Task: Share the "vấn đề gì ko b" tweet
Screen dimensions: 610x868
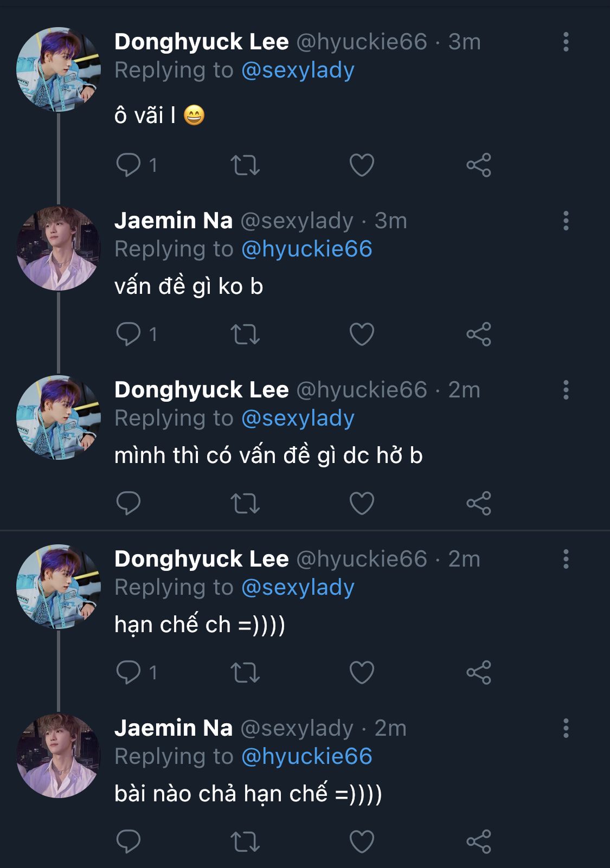Action: [x=478, y=334]
